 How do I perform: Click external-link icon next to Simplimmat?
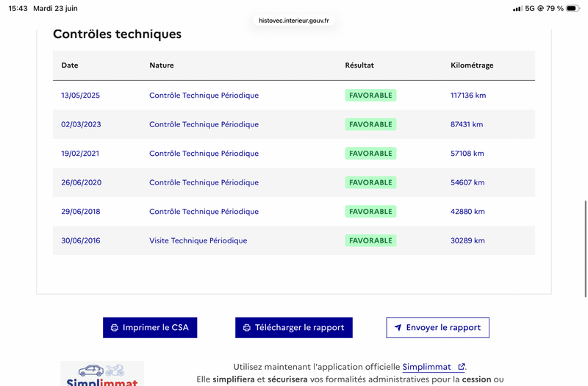coord(462,366)
